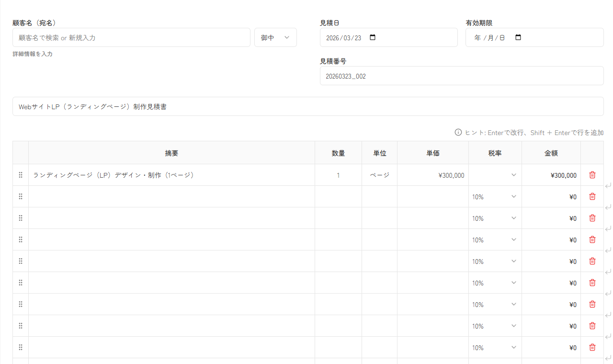The image size is (613, 364).
Task: Click the add-row arrow beside first row
Action: click(608, 186)
